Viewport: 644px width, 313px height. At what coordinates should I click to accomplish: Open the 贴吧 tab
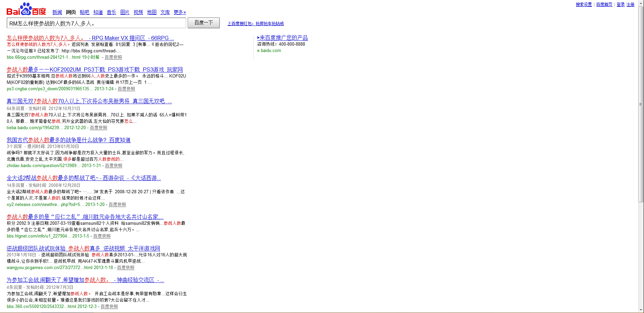(84, 12)
